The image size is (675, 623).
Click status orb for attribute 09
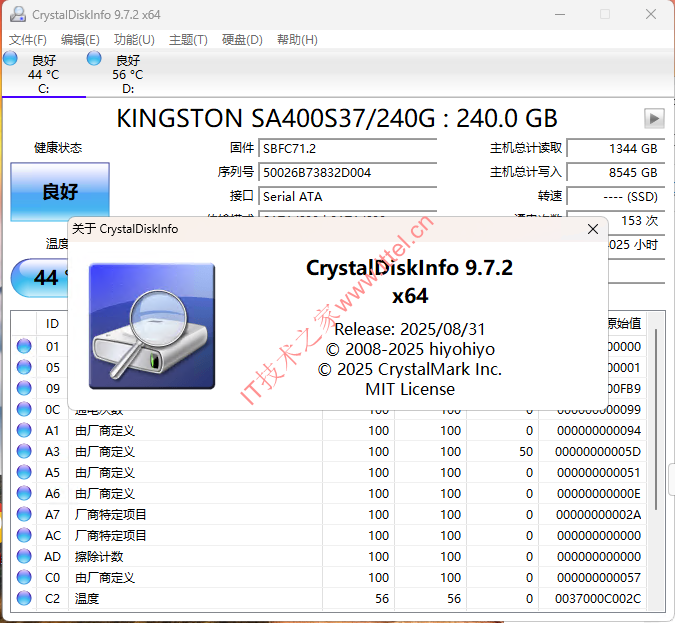24,388
